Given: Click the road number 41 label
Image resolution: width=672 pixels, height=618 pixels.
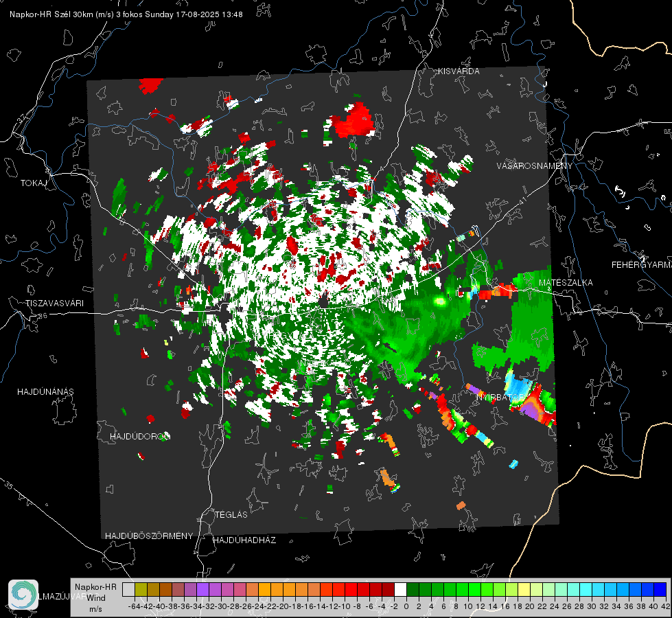Looking at the screenshot, I should [x=522, y=201].
